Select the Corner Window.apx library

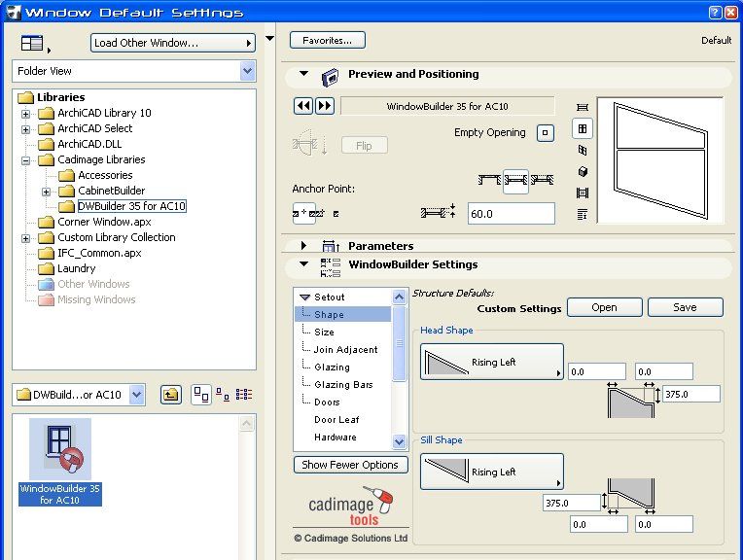(94, 222)
